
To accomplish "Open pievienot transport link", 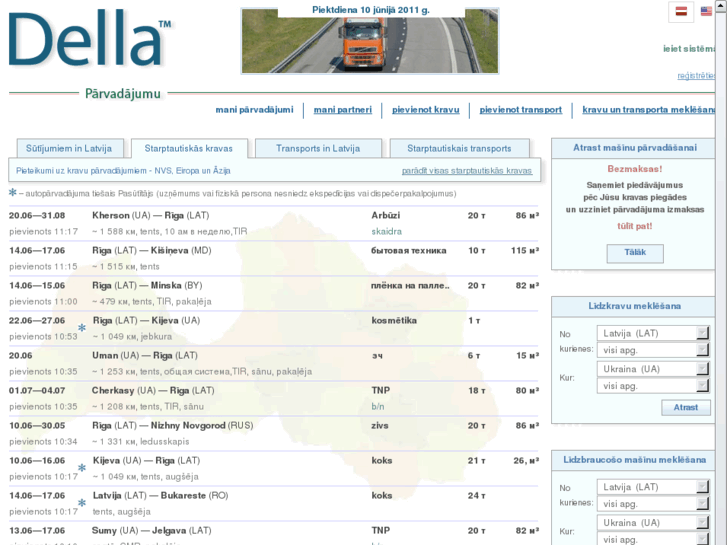I will pyautogui.click(x=521, y=110).
